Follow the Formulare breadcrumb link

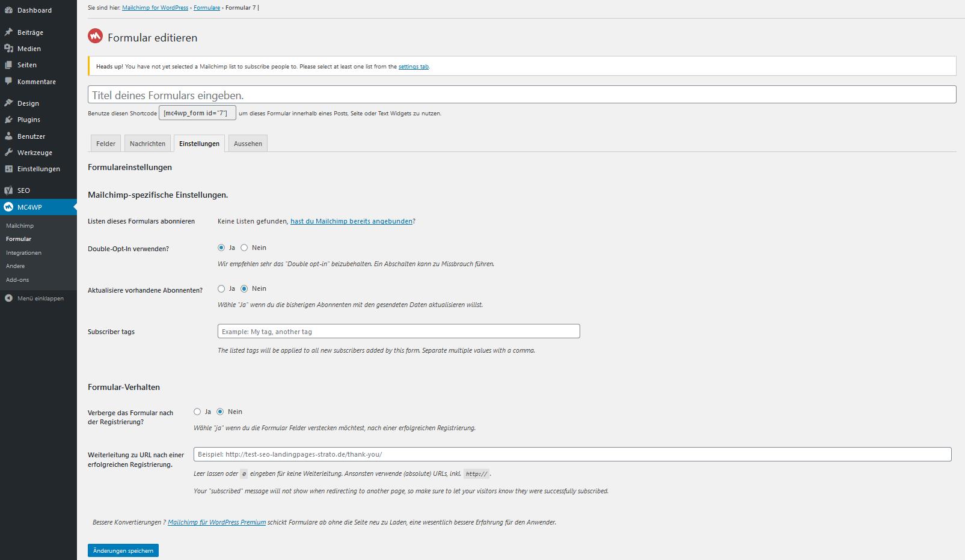coord(207,8)
